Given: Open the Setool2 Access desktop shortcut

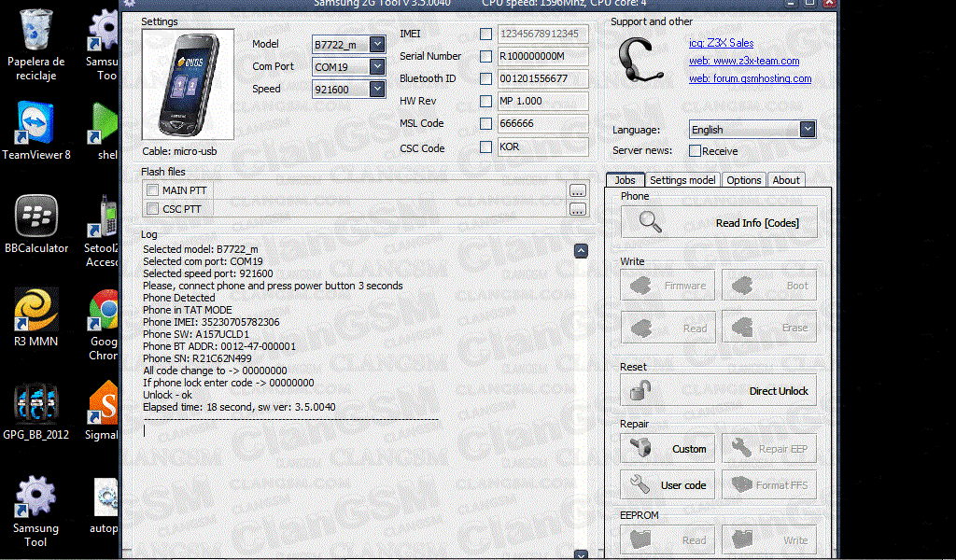Looking at the screenshot, I should click(x=103, y=231).
